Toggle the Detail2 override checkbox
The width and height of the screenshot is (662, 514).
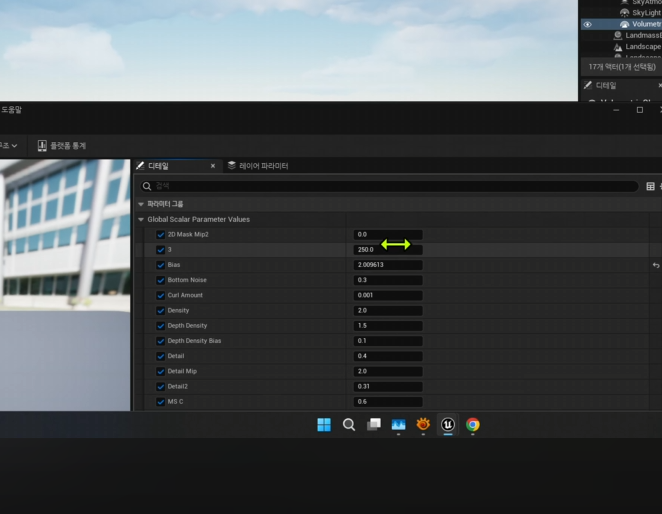point(160,387)
